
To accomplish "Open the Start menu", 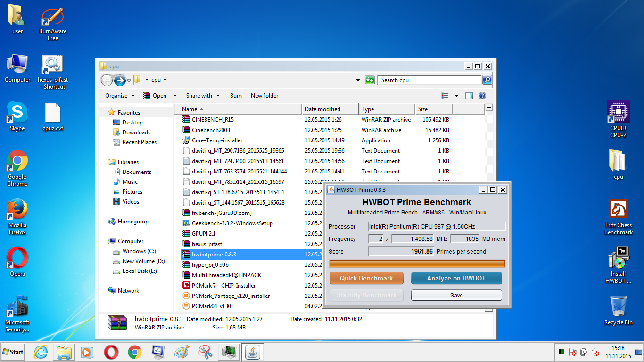I will [13, 352].
